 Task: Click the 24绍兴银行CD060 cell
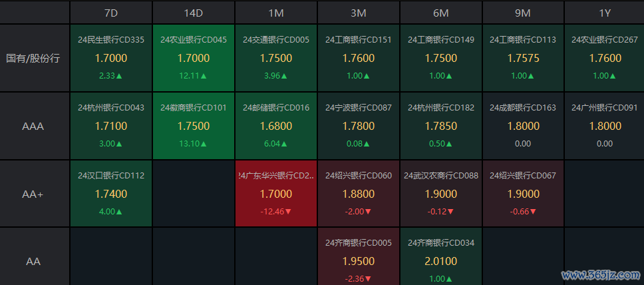click(x=359, y=194)
